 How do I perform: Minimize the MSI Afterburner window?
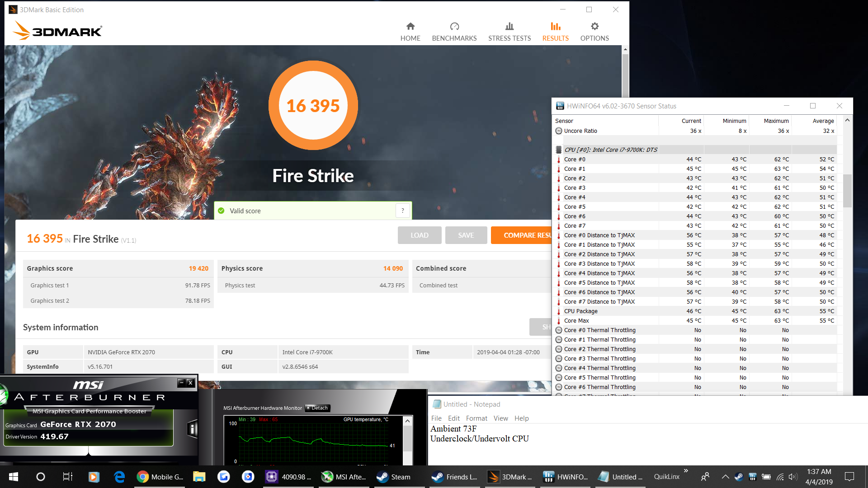pyautogui.click(x=181, y=383)
